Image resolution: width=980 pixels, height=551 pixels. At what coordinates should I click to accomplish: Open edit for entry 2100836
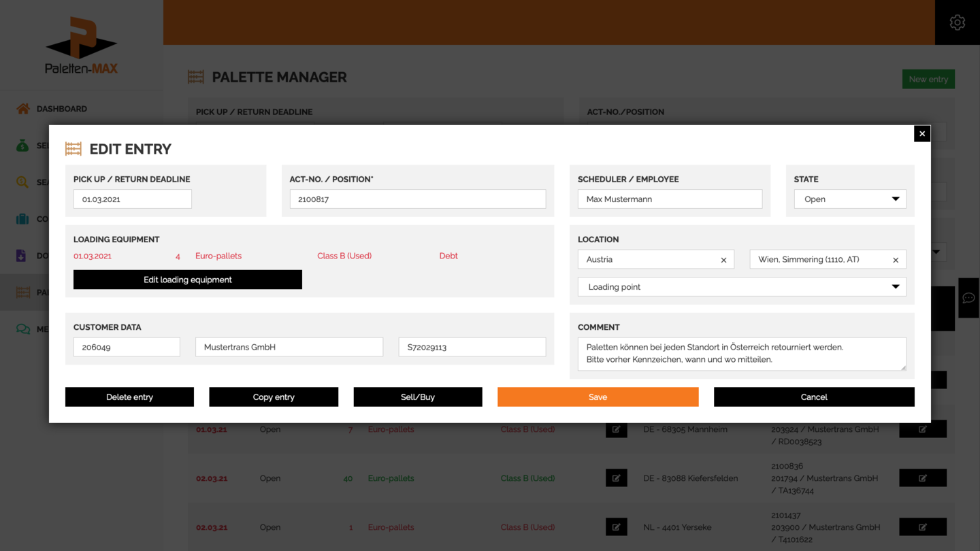[922, 478]
